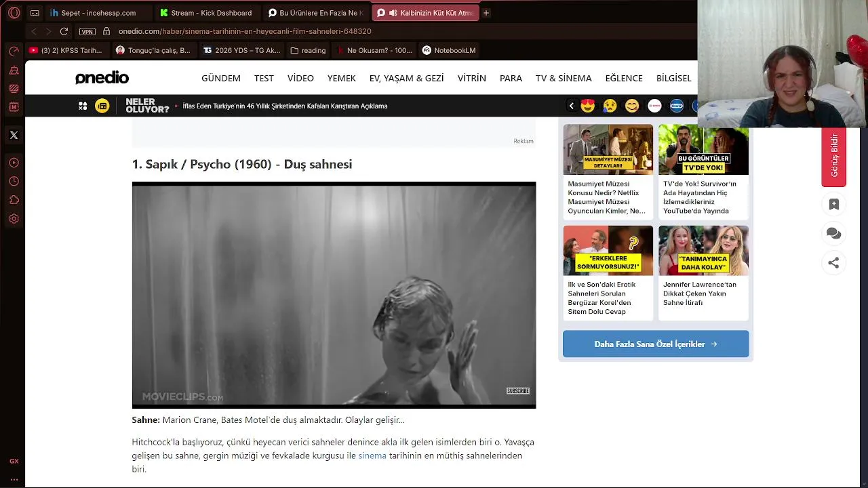The height and width of the screenshot is (488, 868).
Task: Open the TEST menu item
Action: (x=264, y=78)
